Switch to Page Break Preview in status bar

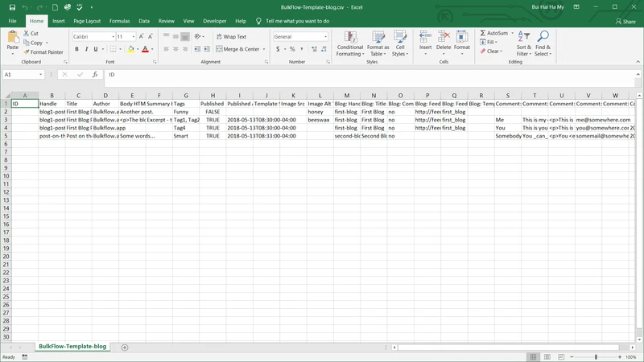[x=561, y=356]
